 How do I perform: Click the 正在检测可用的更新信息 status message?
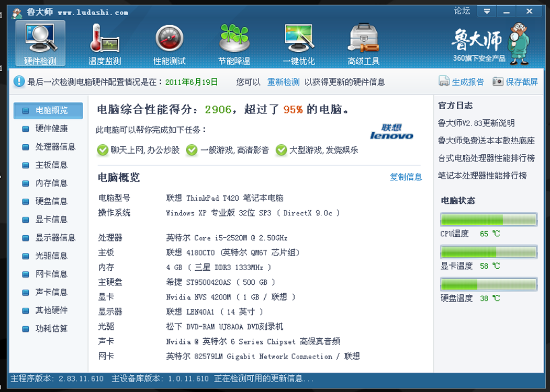tap(264, 379)
